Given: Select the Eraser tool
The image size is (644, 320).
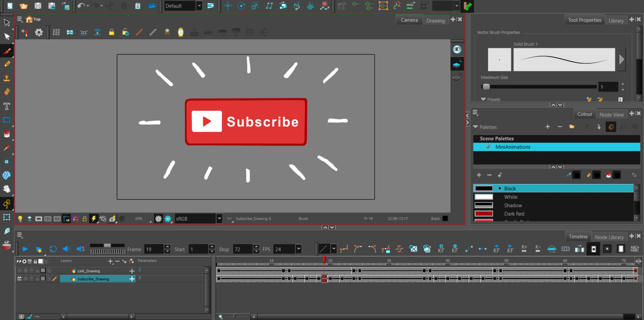Looking at the screenshot, I should [7, 92].
